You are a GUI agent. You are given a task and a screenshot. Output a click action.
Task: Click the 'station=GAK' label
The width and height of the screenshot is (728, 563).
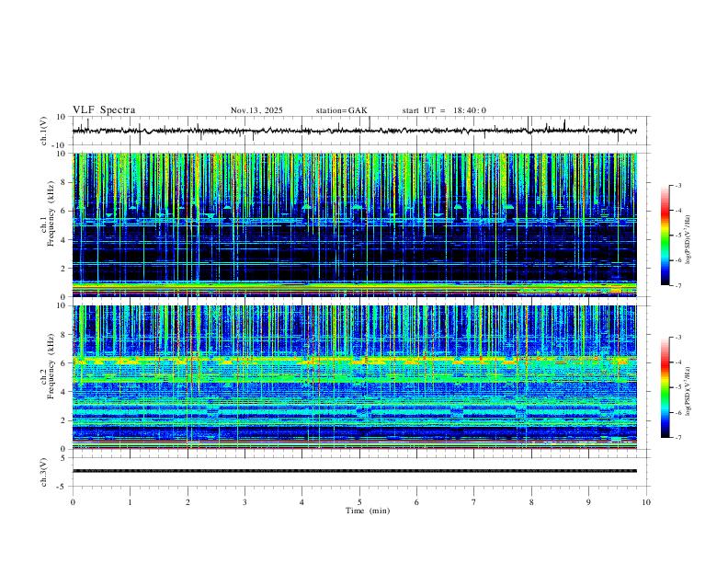coord(341,110)
